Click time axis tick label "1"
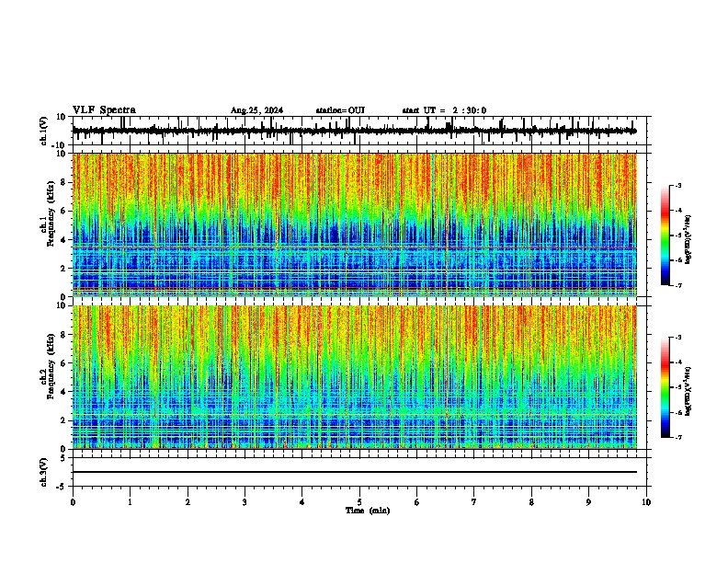The height and width of the screenshot is (563, 728). click(x=130, y=501)
